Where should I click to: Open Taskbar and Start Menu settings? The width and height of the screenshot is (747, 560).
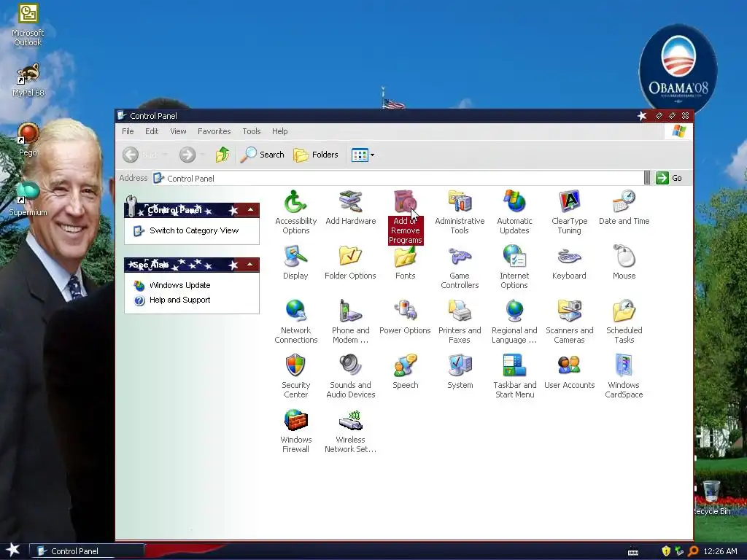(x=514, y=376)
